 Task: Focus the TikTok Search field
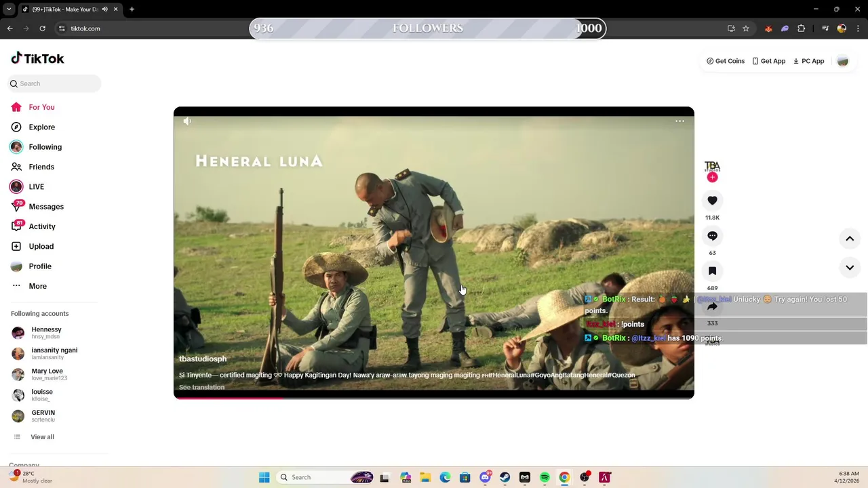click(x=55, y=83)
